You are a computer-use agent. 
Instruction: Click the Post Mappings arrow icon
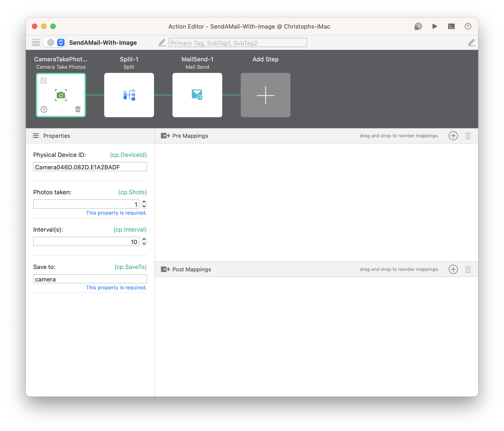[165, 269]
